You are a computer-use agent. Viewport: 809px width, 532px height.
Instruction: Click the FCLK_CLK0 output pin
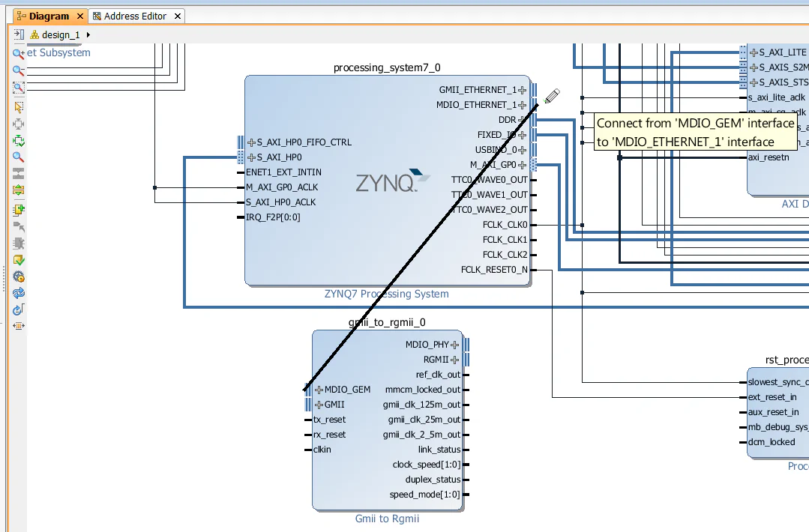tap(532, 224)
